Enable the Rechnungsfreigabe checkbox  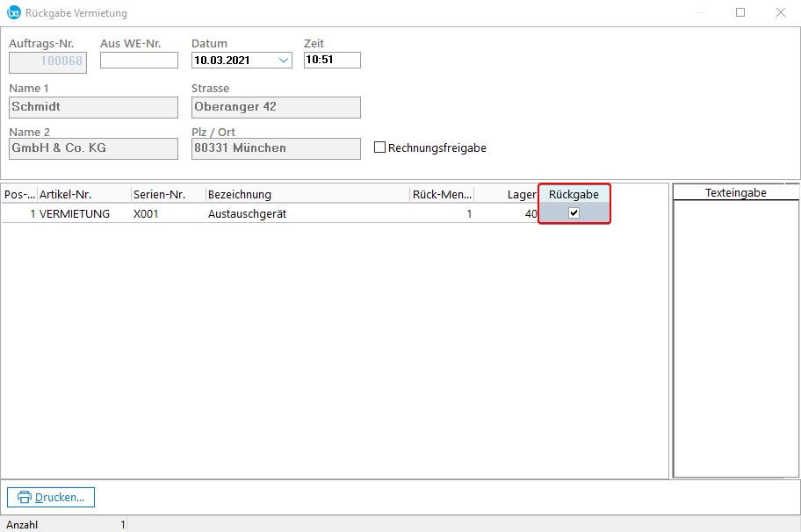(379, 147)
